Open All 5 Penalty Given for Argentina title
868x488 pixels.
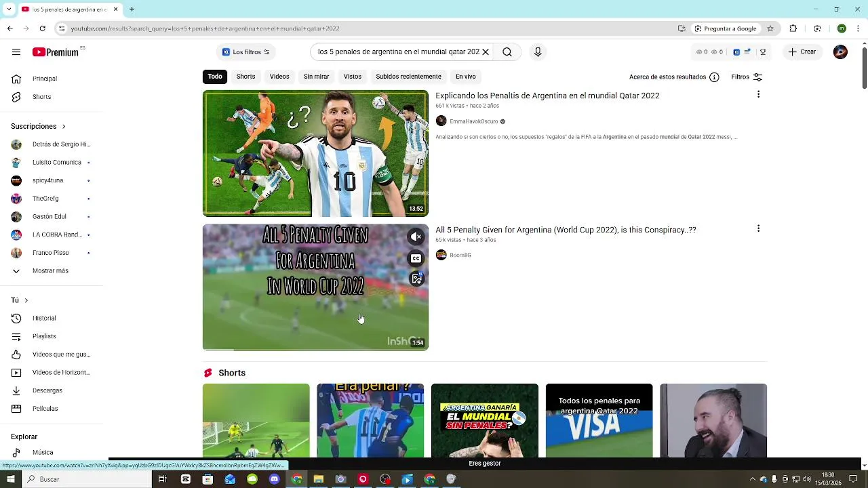(566, 230)
